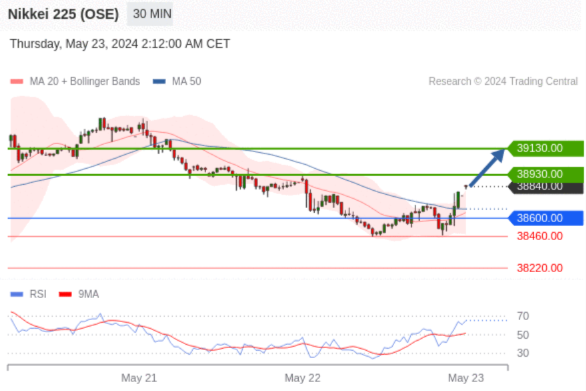This screenshot has height=391, width=586.
Task: Select the 38460.00 red support label
Action: pos(540,236)
